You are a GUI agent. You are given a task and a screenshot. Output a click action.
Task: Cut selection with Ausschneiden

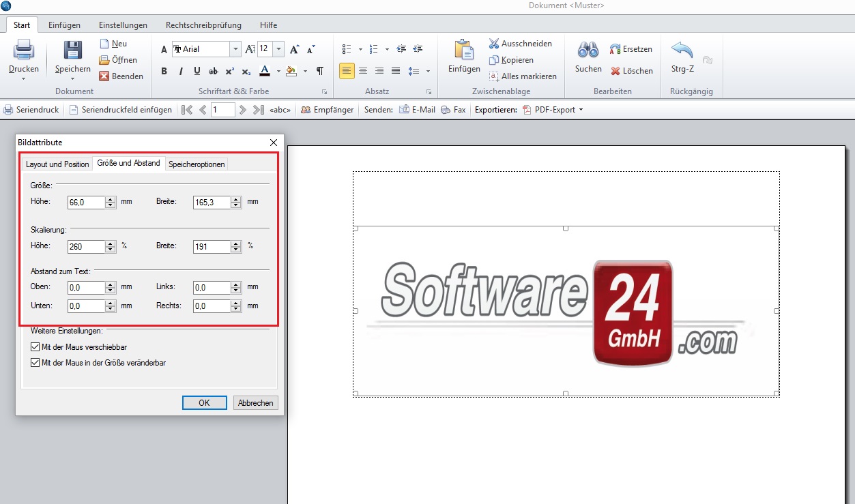pyautogui.click(x=520, y=43)
